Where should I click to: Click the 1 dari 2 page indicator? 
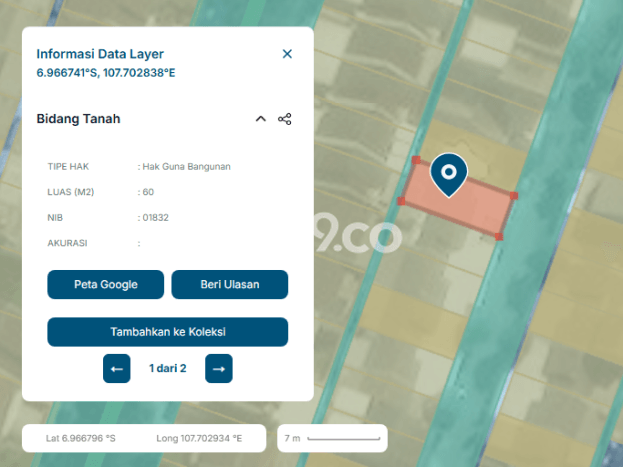[168, 368]
